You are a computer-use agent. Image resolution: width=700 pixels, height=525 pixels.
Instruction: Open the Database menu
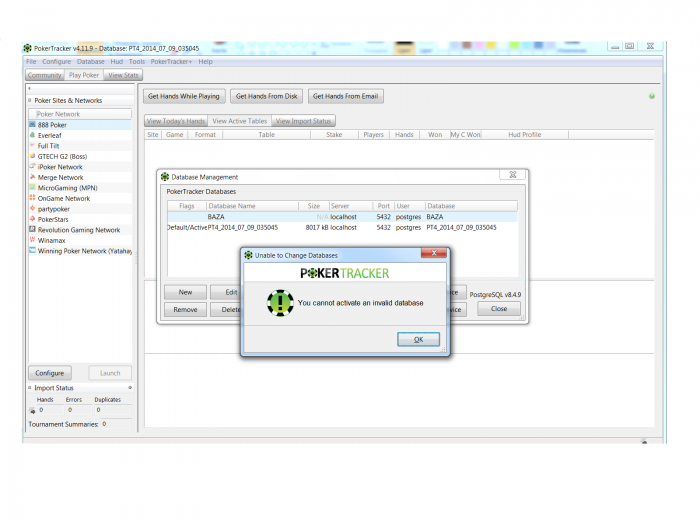point(91,62)
